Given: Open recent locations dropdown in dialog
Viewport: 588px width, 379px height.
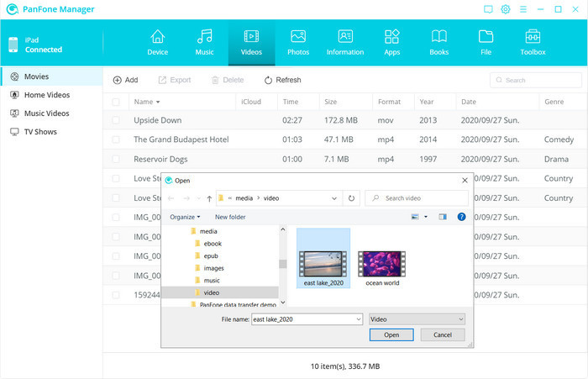Looking at the screenshot, I should 199,198.
